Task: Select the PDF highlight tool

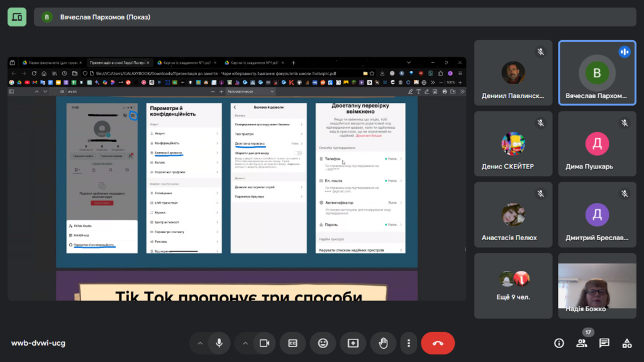Action: point(410,92)
